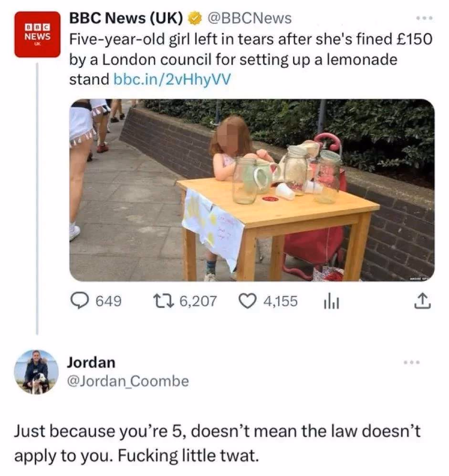Follow the bbc.in/2vHhyVV link
The height and width of the screenshot is (476, 449).
pyautogui.click(x=172, y=80)
